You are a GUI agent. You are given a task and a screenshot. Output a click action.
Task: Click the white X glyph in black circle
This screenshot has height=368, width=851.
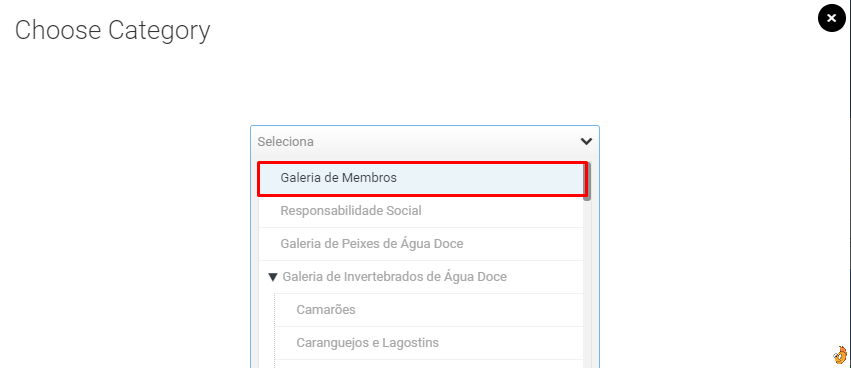[x=831, y=18]
